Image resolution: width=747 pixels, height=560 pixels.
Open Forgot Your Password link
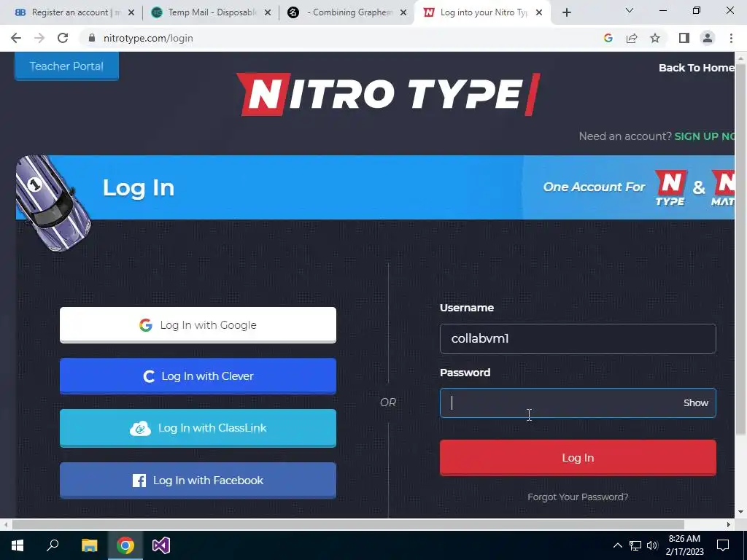pos(578,497)
